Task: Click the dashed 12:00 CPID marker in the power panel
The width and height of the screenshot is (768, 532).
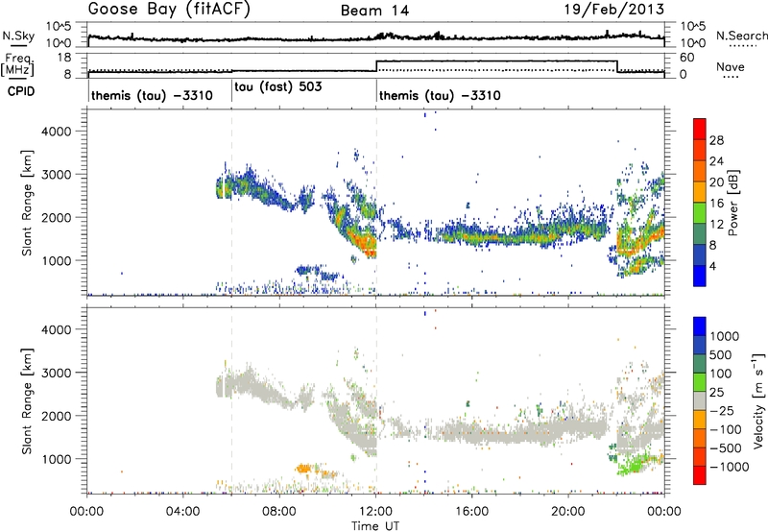Action: click(376, 202)
